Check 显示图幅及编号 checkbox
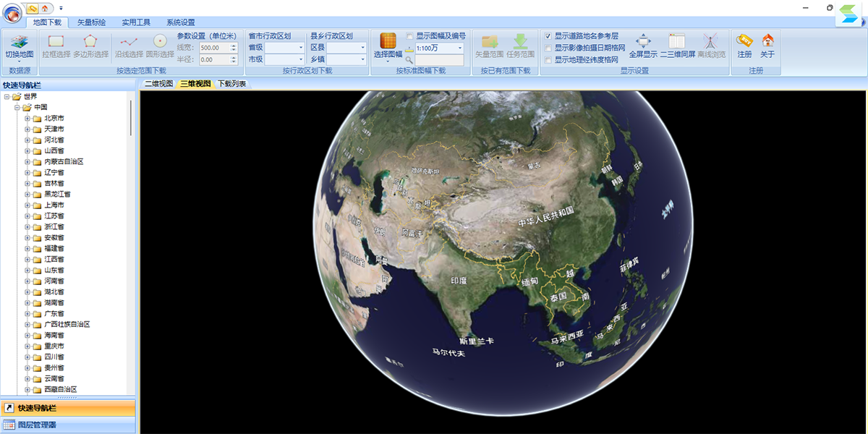Viewport: 868px width, 434px height. [409, 35]
